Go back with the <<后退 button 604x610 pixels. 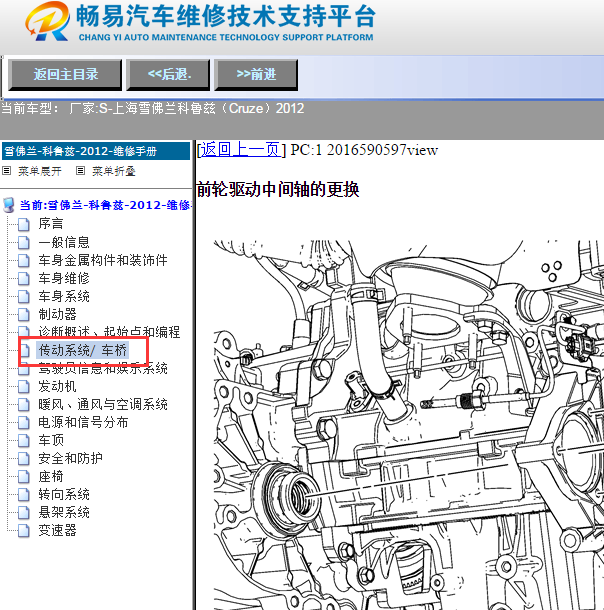point(168,75)
